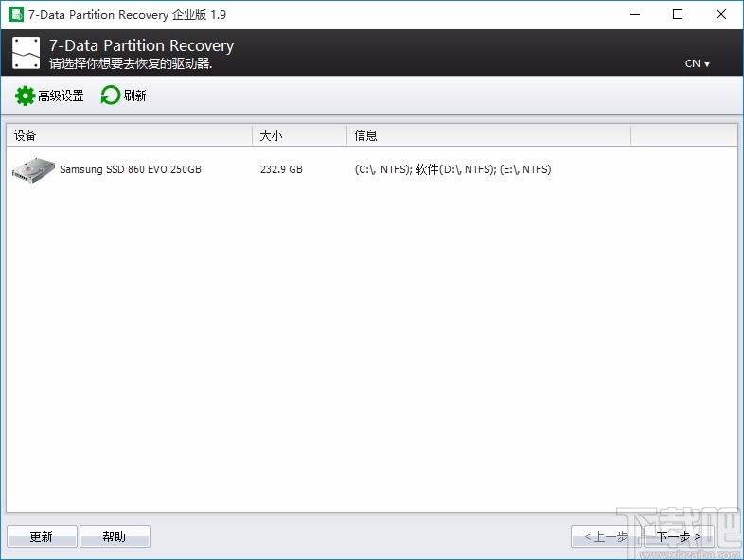This screenshot has height=560, width=744.
Task: Click 刷新 refresh label
Action: (134, 96)
